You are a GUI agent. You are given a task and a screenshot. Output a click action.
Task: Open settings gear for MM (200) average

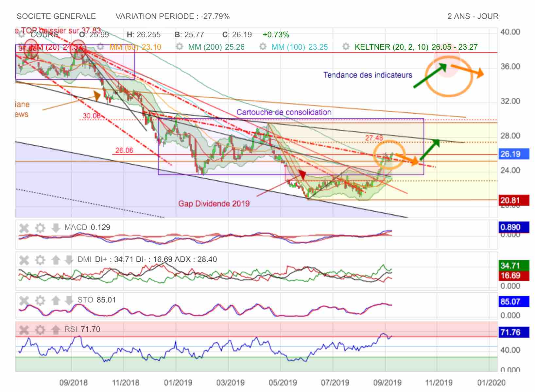[x=179, y=47]
